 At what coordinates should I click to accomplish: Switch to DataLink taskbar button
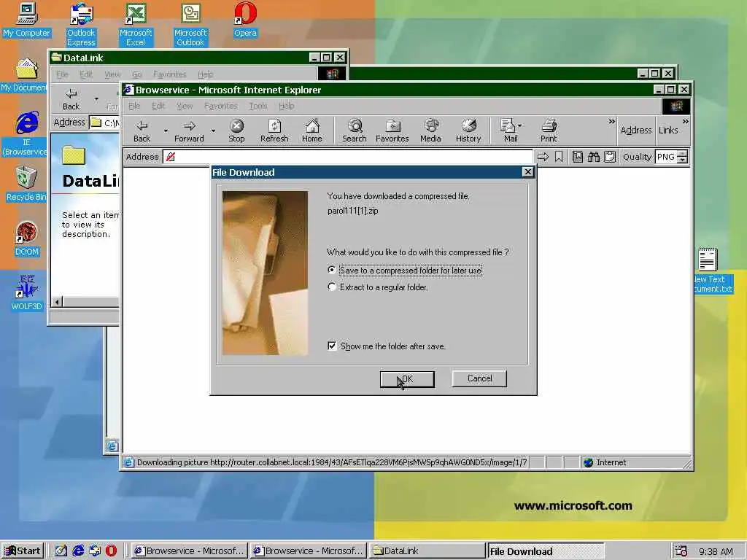coord(426,551)
